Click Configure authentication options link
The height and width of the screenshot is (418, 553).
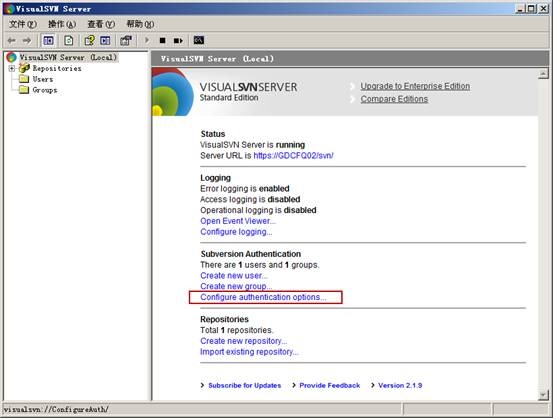tap(263, 297)
